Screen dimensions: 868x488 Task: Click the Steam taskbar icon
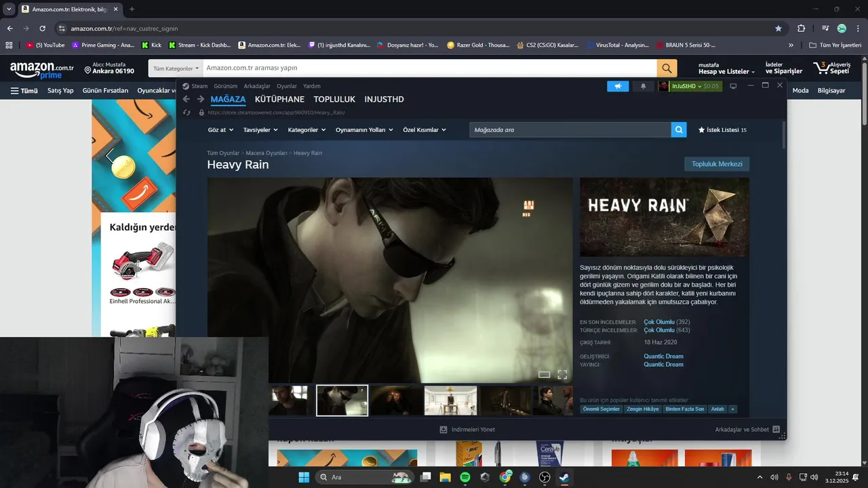pos(564,477)
